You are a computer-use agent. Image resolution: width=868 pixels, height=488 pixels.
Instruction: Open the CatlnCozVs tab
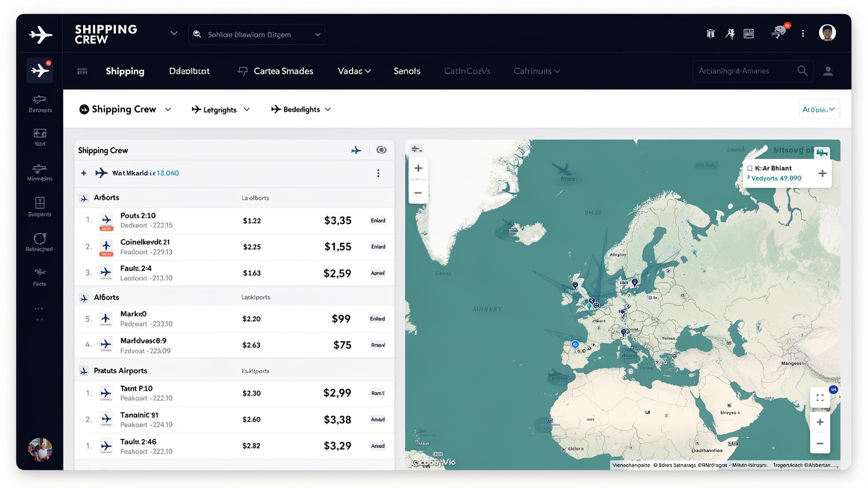(x=467, y=71)
